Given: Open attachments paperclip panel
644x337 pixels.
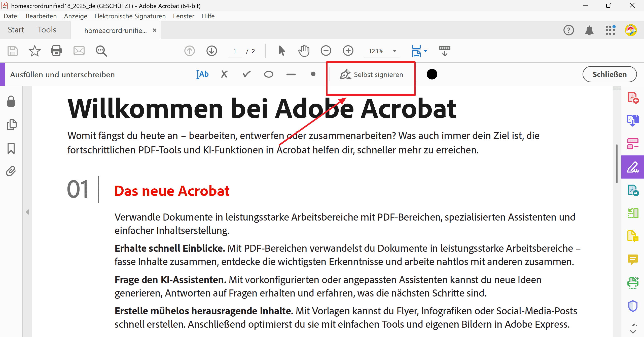Looking at the screenshot, I should coord(11,172).
